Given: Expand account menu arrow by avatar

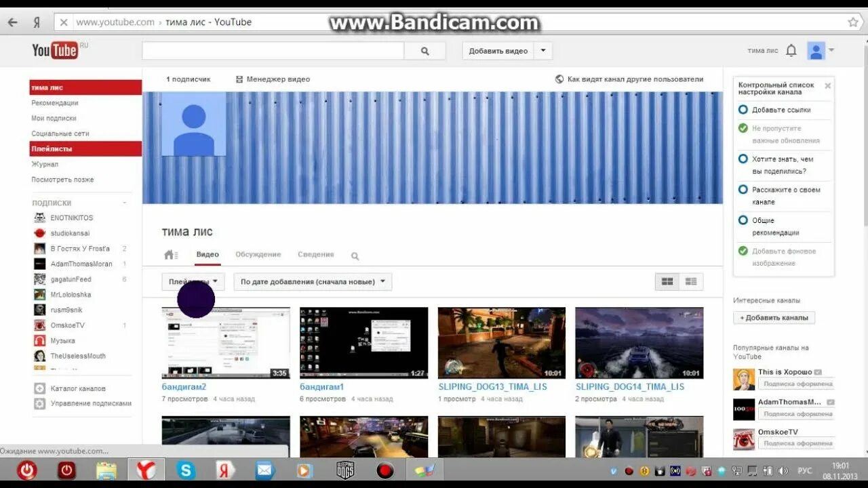Looking at the screenshot, I should coord(831,50).
